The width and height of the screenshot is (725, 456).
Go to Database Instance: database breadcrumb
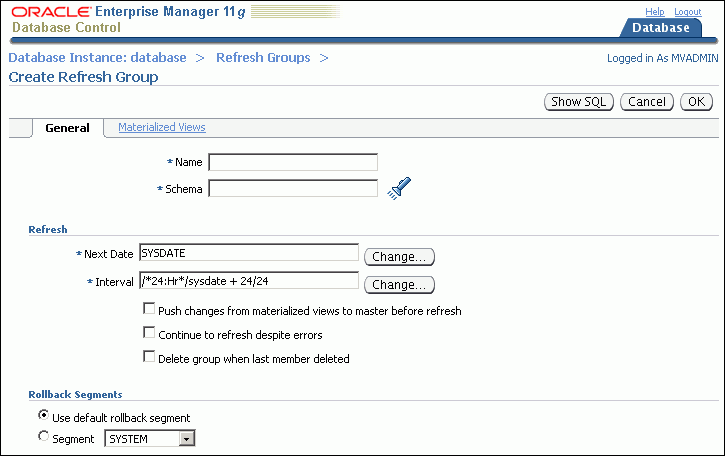pos(98,58)
